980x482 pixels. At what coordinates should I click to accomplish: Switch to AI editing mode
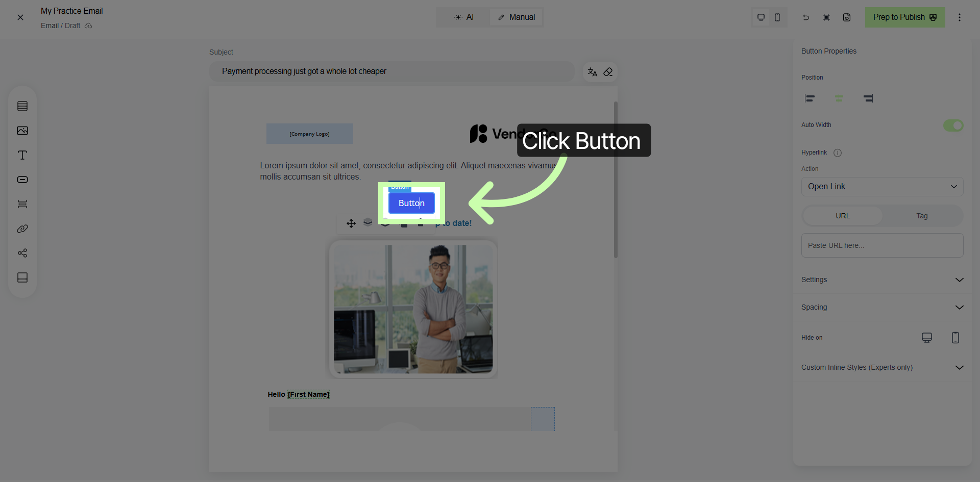[x=464, y=17]
